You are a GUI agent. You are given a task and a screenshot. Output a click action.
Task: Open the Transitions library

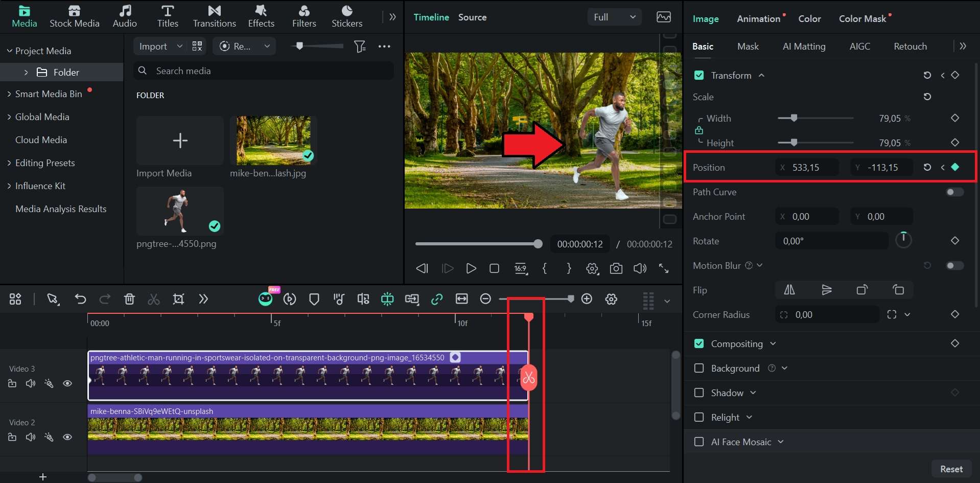click(214, 17)
